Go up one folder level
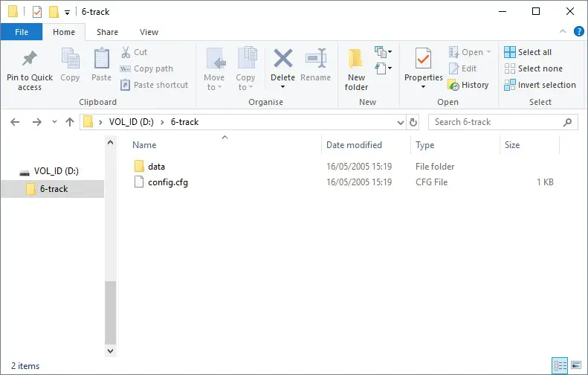This screenshot has height=375, width=588. pyautogui.click(x=70, y=122)
